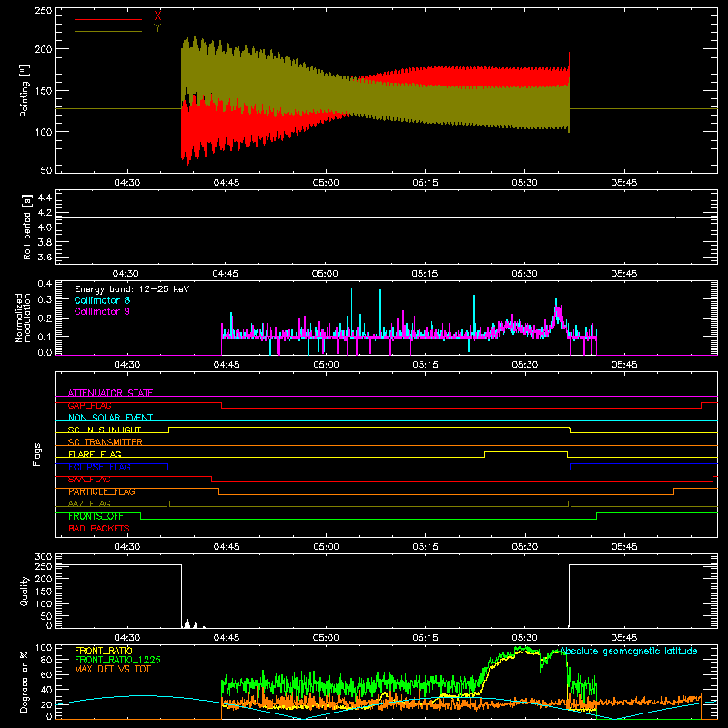Image resolution: width=728 pixels, height=728 pixels.
Task: Click the 'Pointing' y-axis title
Action: (x=25, y=90)
